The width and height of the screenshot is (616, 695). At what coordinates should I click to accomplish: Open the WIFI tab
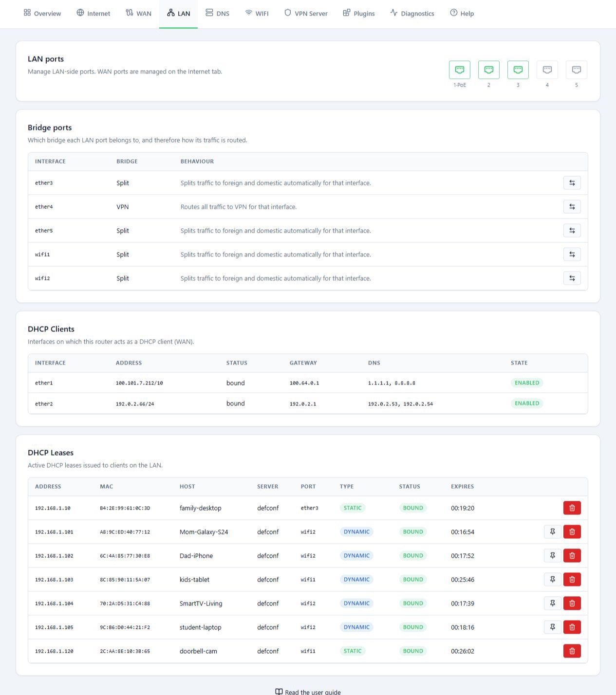point(257,13)
